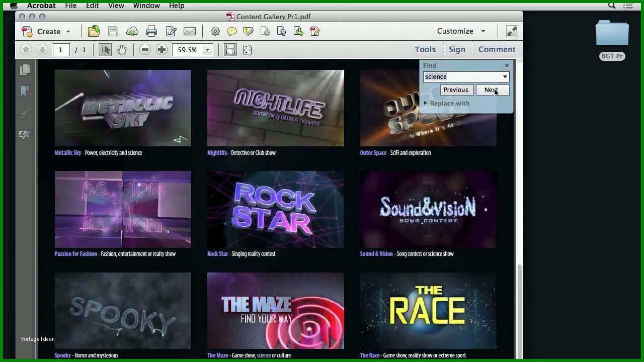Show Signatures panel in sidebar
This screenshot has width=644, height=362.
click(25, 134)
